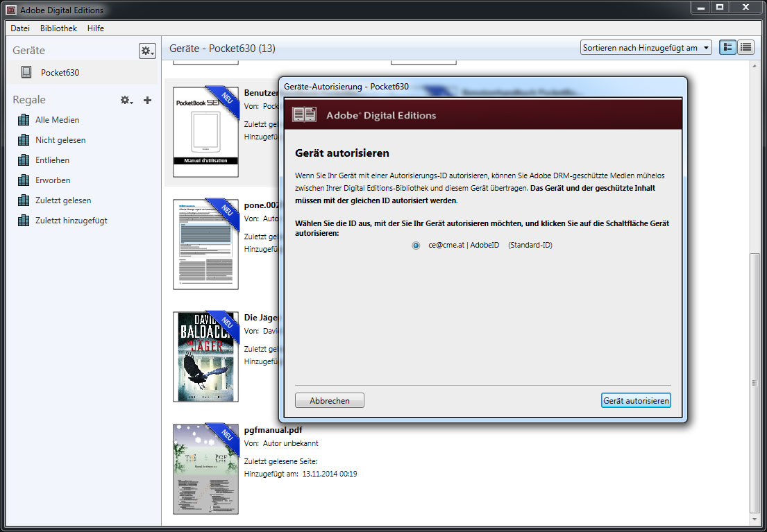Click the library vertical scrollbar thumb
Screen dimensions: 767x532
756,381
